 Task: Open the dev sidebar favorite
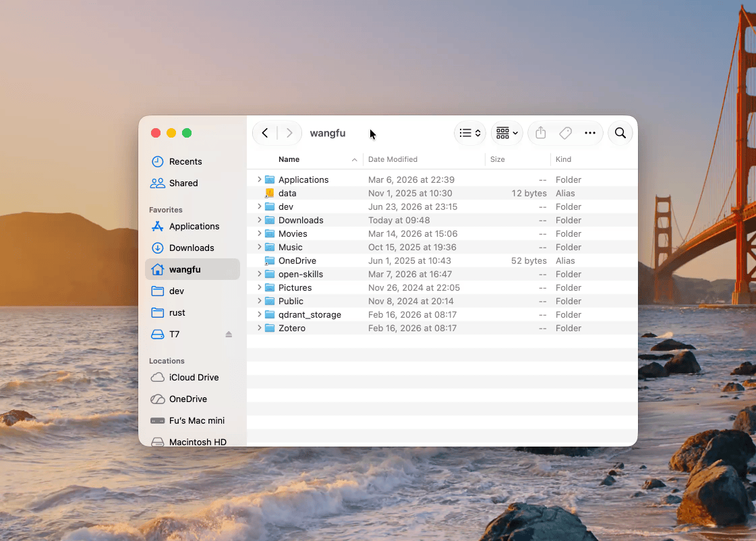[192, 291]
